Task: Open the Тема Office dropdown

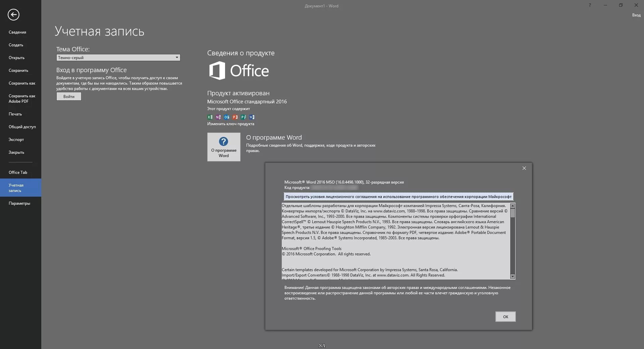Action: [118, 58]
